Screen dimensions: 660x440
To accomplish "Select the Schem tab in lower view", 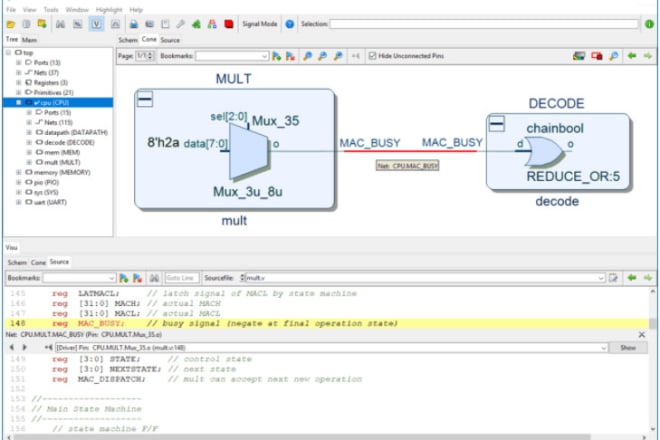I will (x=17, y=262).
